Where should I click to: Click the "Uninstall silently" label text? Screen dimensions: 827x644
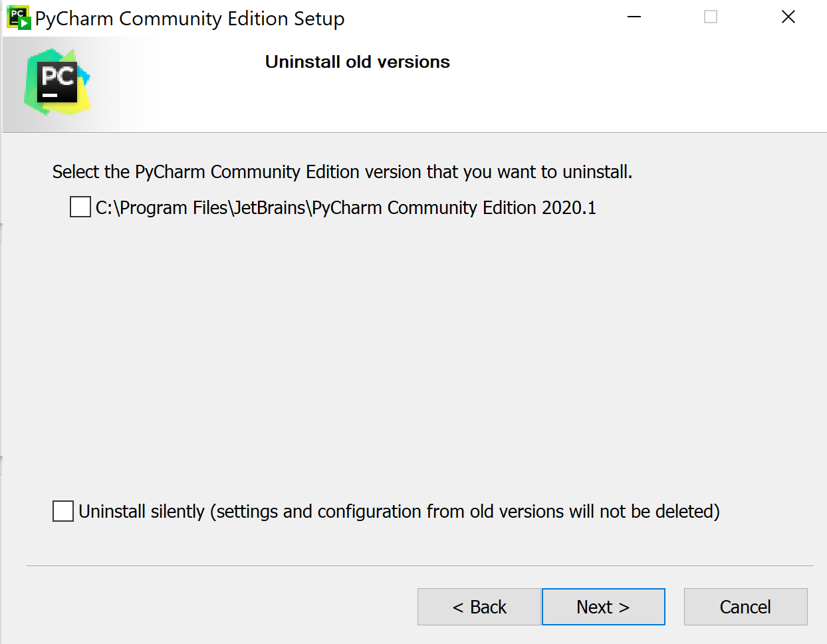click(142, 512)
